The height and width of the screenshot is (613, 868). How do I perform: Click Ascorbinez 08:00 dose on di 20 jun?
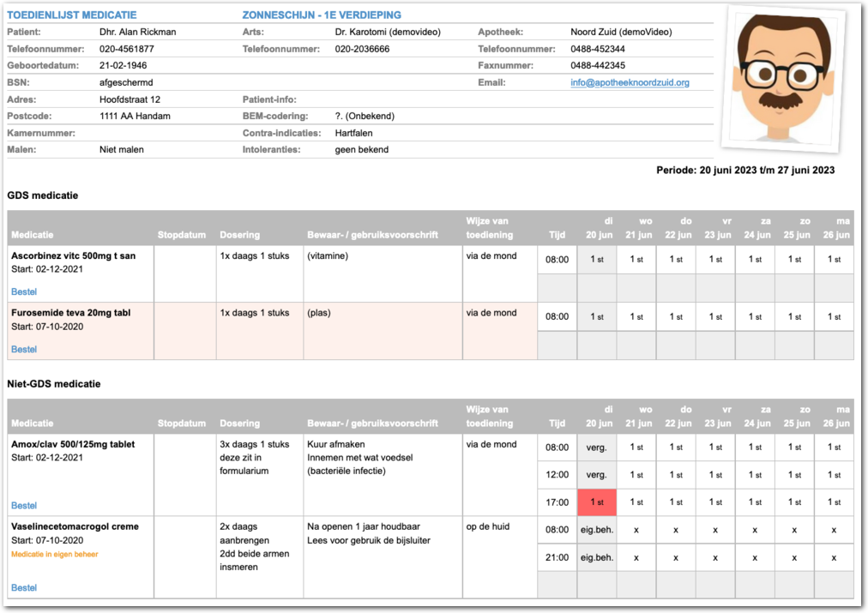click(x=597, y=259)
